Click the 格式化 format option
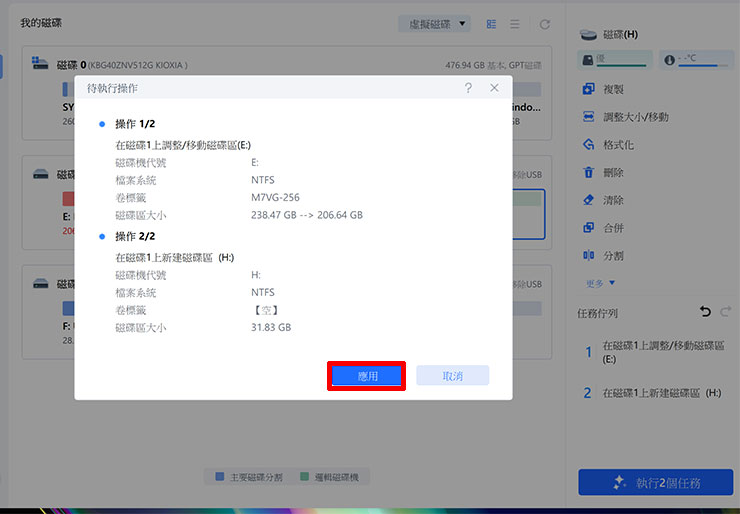The image size is (740, 514). point(608,144)
